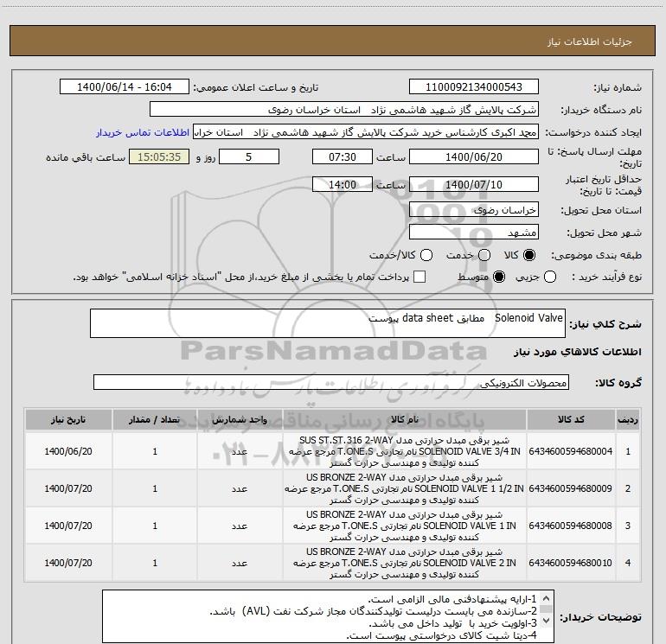Select product code 6434600594680008
The width and height of the screenshot is (666, 644).
[x=571, y=526]
